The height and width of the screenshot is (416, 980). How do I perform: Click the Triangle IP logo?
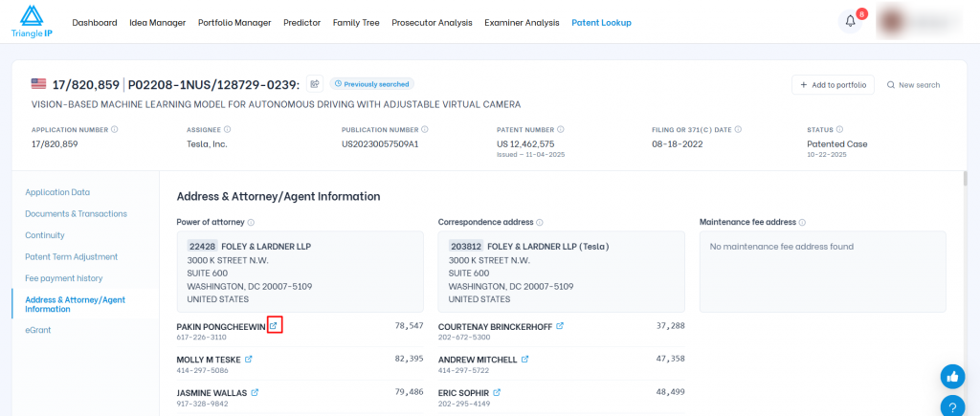tap(32, 22)
